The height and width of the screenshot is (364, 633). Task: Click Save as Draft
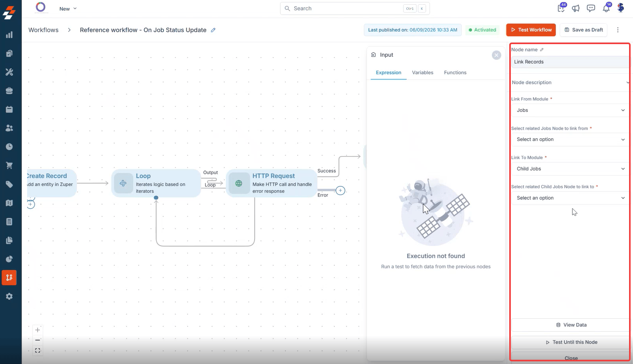[584, 30]
